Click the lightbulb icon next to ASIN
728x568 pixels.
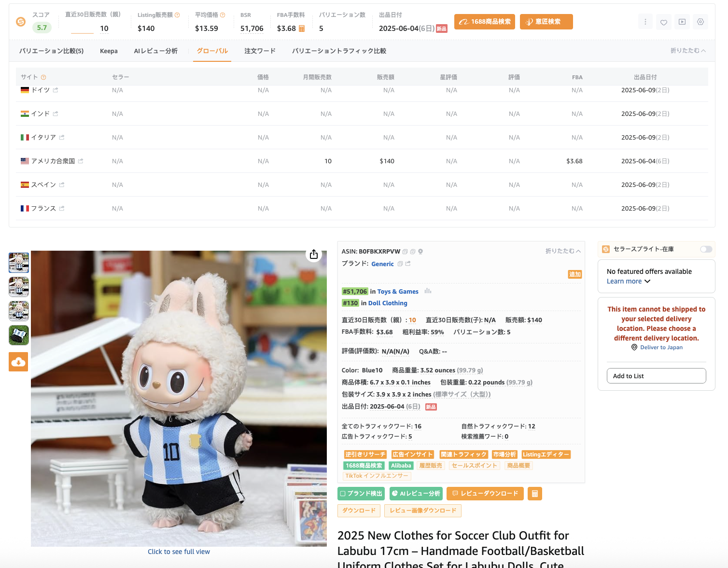pyautogui.click(x=420, y=252)
